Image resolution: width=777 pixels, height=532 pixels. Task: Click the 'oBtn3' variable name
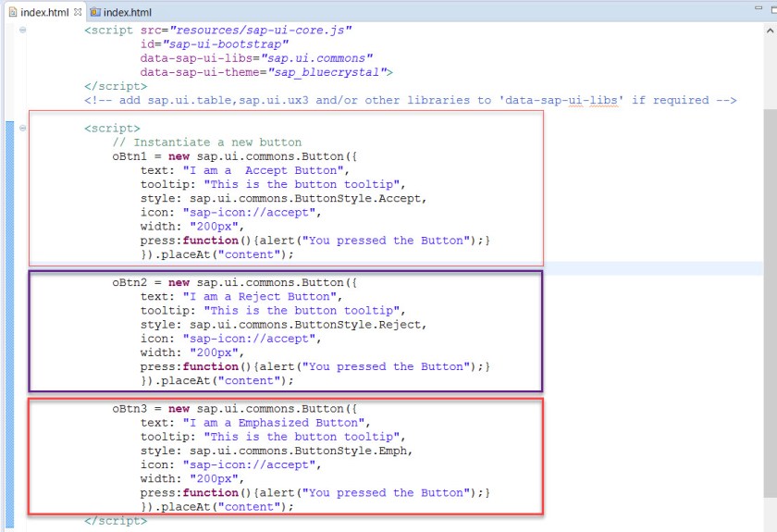coord(129,409)
